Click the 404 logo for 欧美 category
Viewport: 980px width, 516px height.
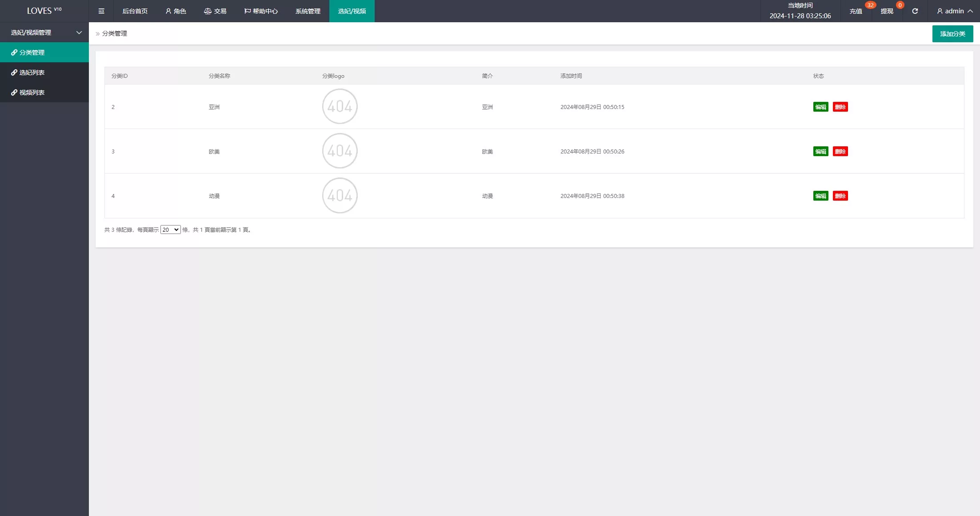340,151
